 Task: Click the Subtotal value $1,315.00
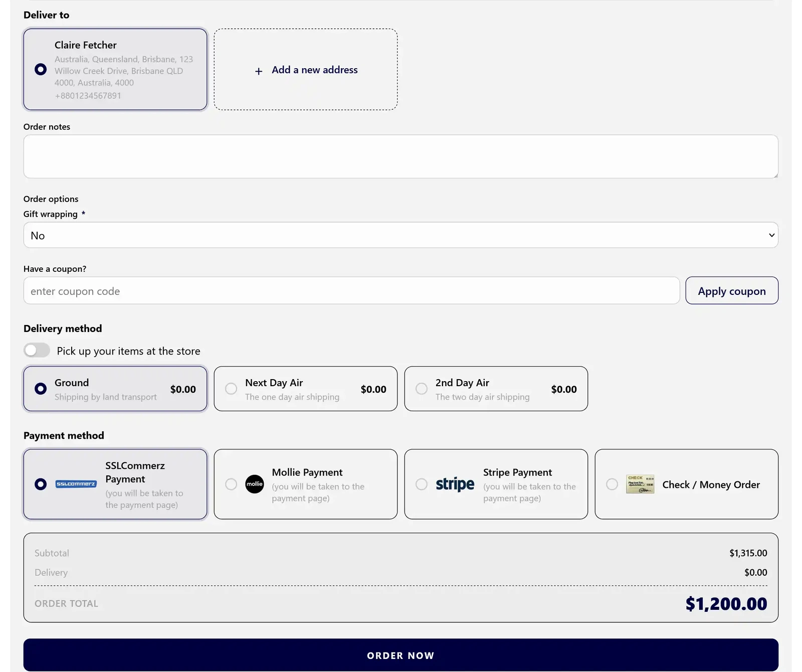click(x=748, y=553)
